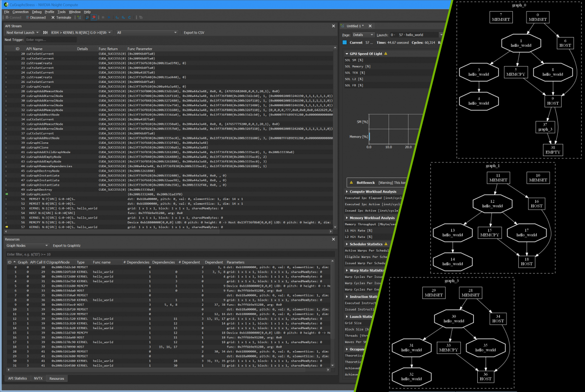
Task: Close the Untitled 1 report tab
Action: click(370, 26)
